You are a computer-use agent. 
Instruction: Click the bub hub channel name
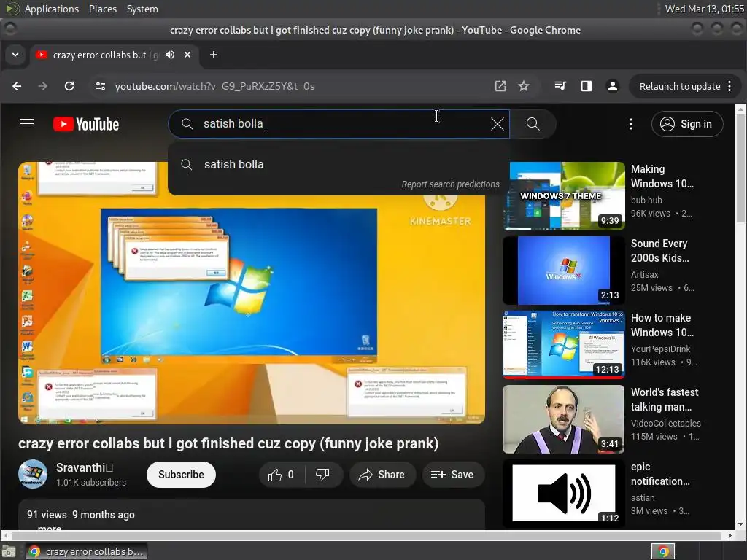pos(646,200)
